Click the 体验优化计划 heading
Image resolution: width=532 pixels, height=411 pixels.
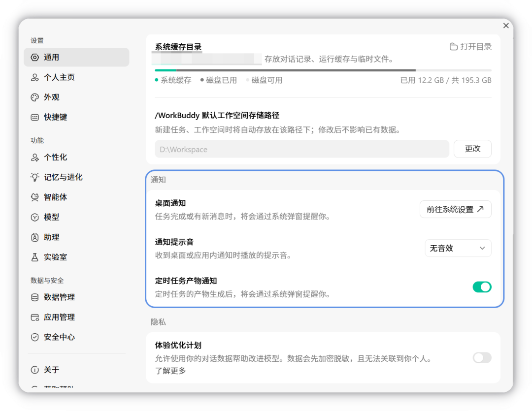[x=178, y=345]
